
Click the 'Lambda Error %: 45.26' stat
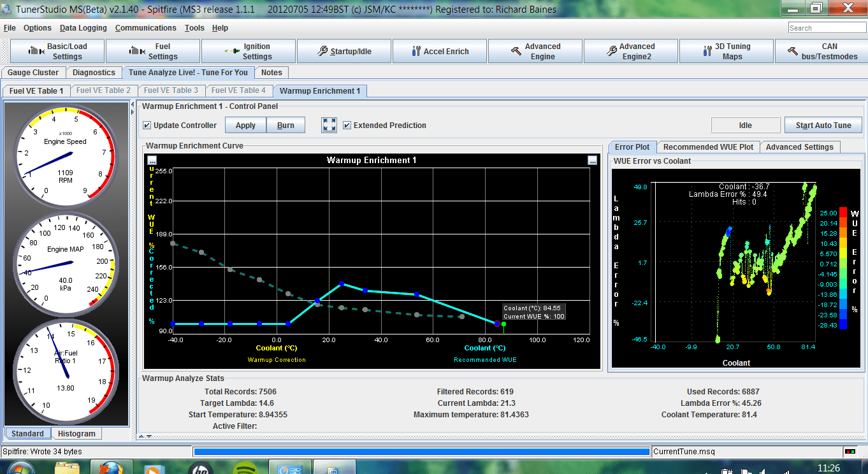pyautogui.click(x=721, y=403)
